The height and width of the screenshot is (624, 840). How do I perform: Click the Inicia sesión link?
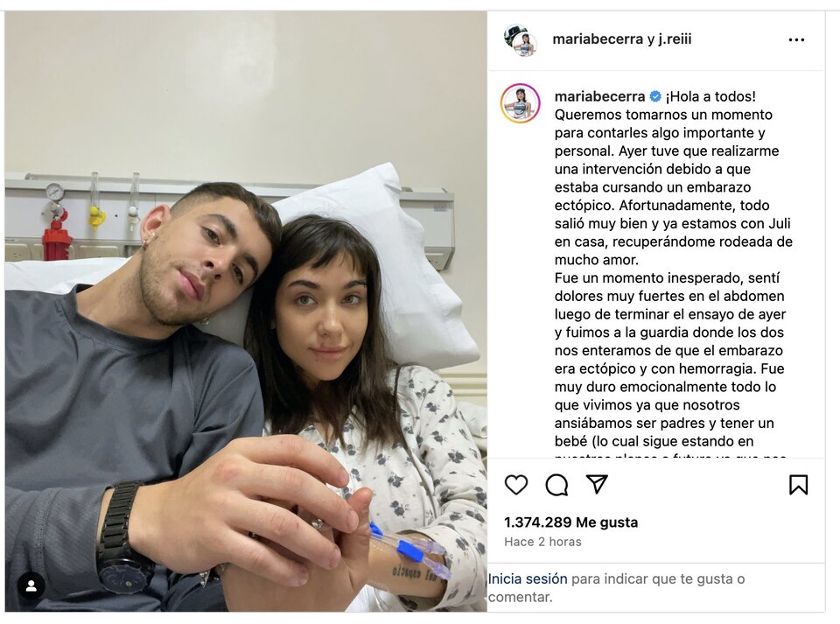point(528,578)
